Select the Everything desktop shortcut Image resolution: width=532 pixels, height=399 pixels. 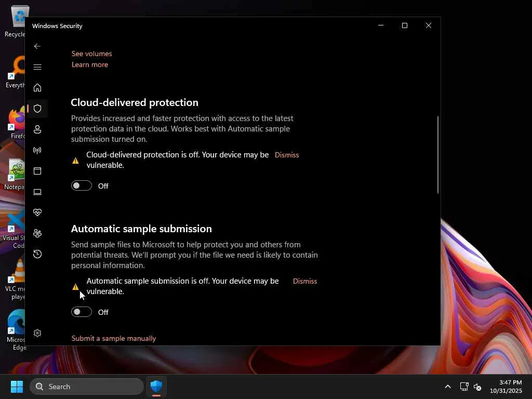tap(16, 72)
